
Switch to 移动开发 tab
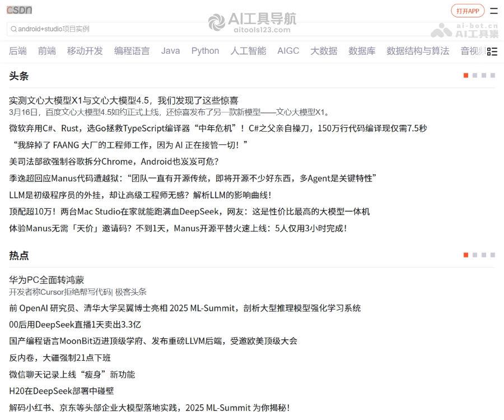point(85,51)
